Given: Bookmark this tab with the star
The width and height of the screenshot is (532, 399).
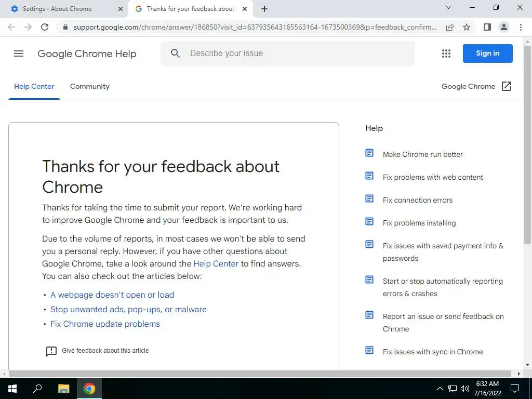Looking at the screenshot, I should tap(467, 27).
